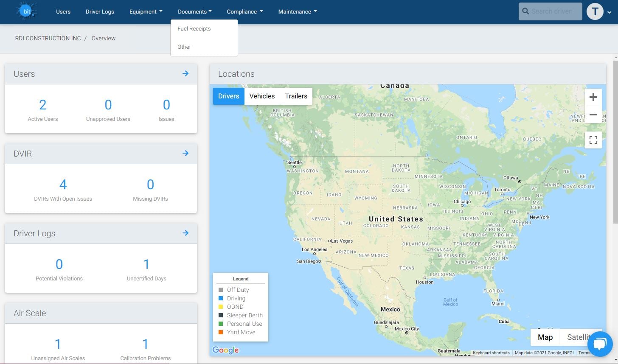618x364 pixels.
Task: Click the Users panel heading
Action: 24,74
